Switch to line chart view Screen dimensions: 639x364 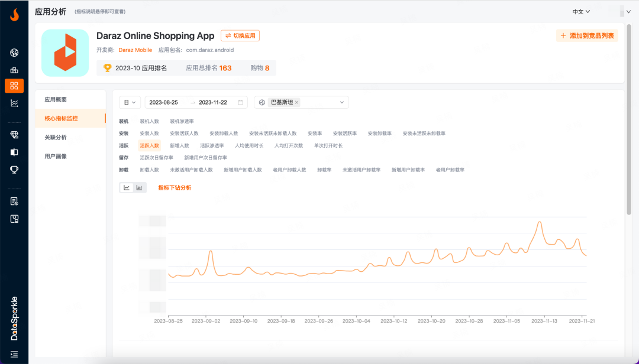(x=127, y=187)
